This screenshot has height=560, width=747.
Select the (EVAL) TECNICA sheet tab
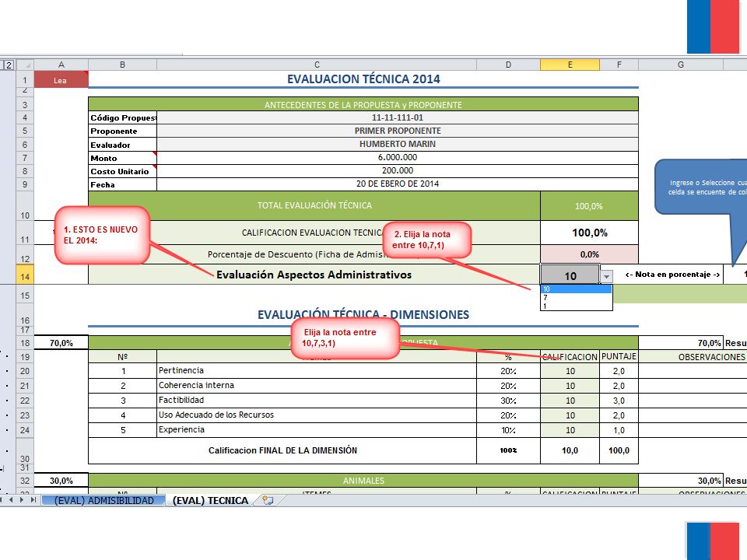210,500
